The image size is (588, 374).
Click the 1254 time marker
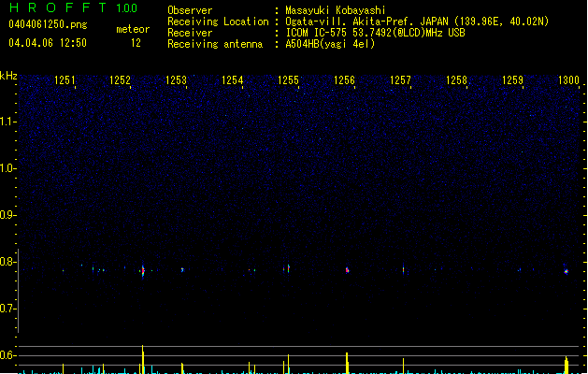[232, 80]
